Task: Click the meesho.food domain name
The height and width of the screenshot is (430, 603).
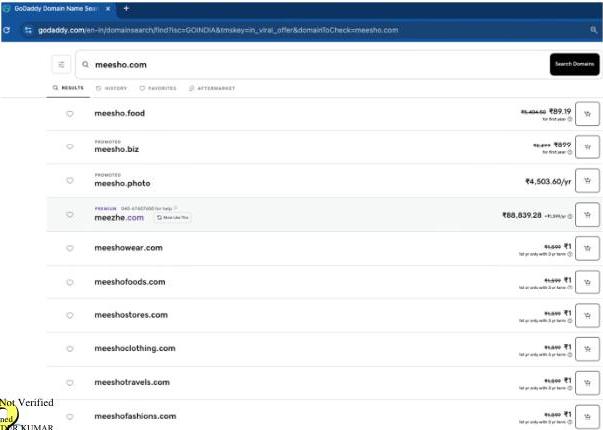Action: pos(120,113)
